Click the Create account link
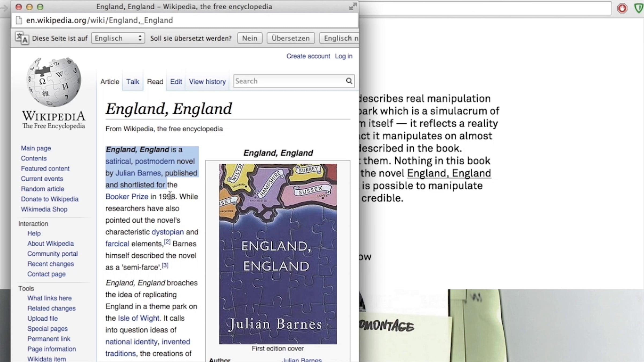644x362 pixels. click(308, 56)
